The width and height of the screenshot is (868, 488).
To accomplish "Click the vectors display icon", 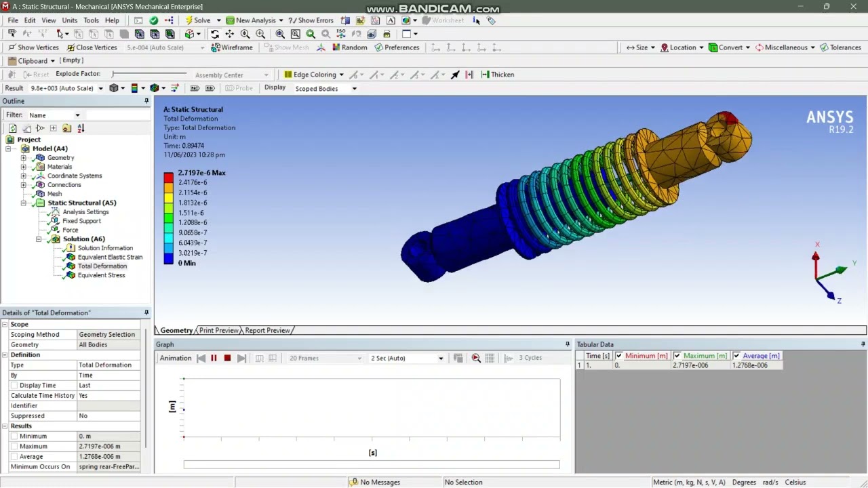I will [175, 88].
